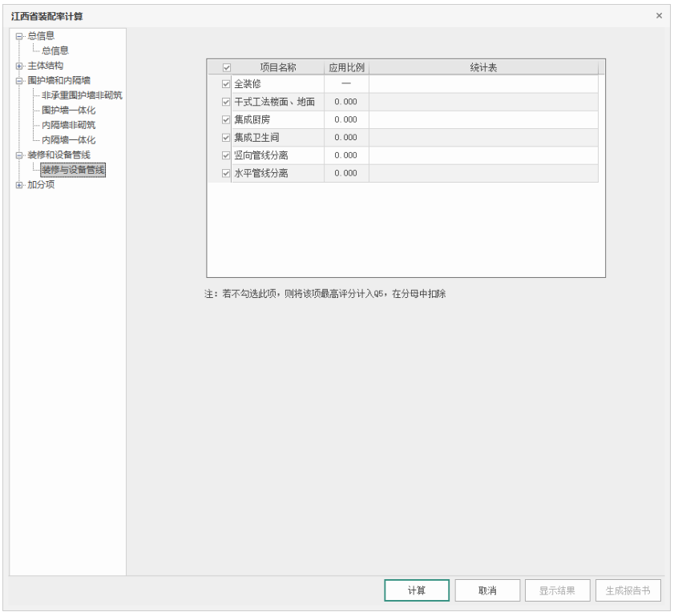Edit 干式工法楼面 ratio value 0.000

346,102
